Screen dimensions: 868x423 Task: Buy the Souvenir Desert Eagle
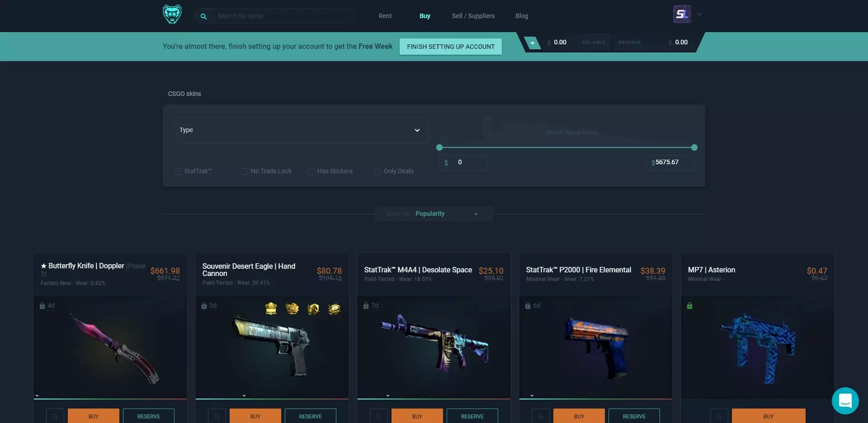(255, 416)
